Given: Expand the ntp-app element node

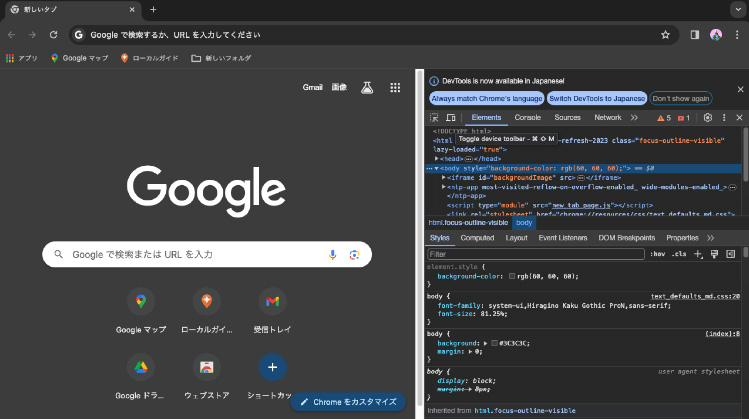Looking at the screenshot, I should pos(444,187).
